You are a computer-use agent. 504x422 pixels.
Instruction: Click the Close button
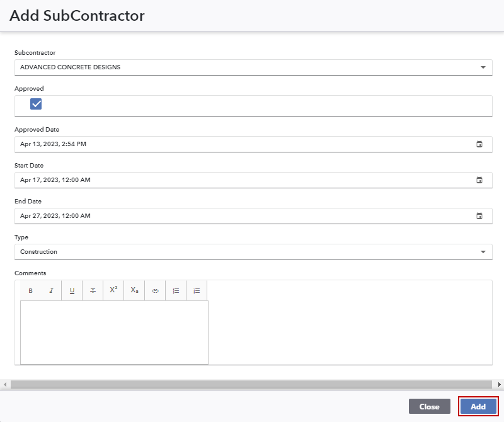pyautogui.click(x=430, y=407)
